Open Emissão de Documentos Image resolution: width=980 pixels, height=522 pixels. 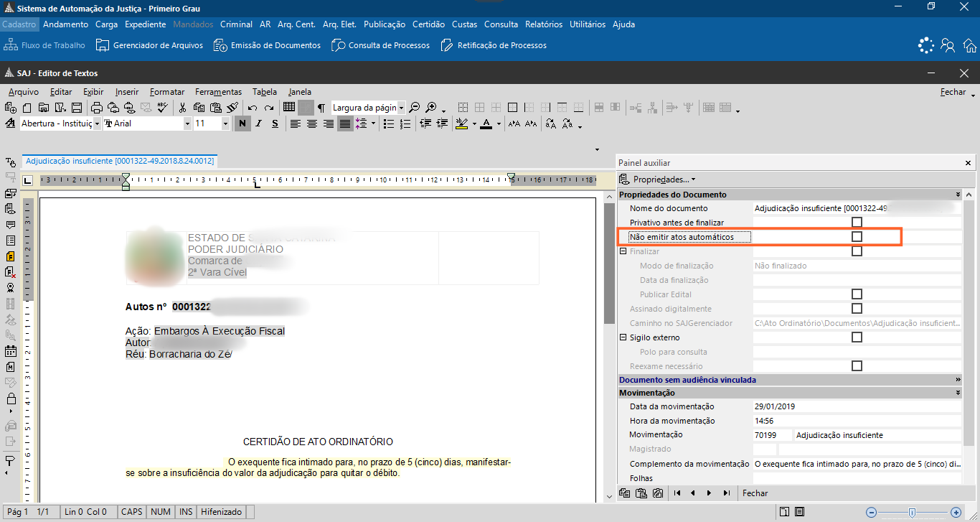click(x=267, y=45)
